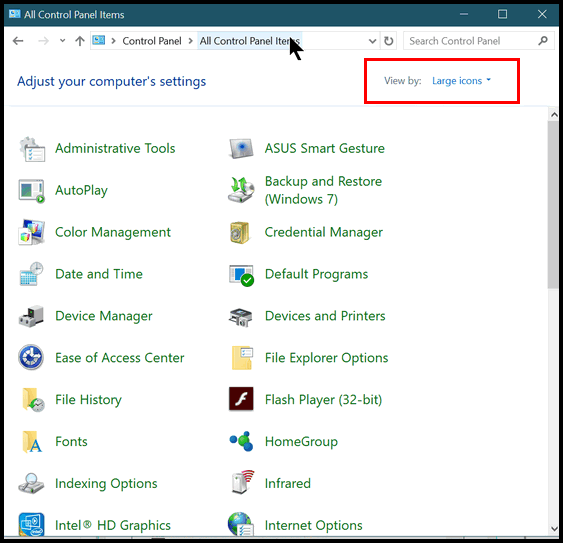563x543 pixels.
Task: Open the Date and Time icon
Action: pyautogui.click(x=32, y=274)
